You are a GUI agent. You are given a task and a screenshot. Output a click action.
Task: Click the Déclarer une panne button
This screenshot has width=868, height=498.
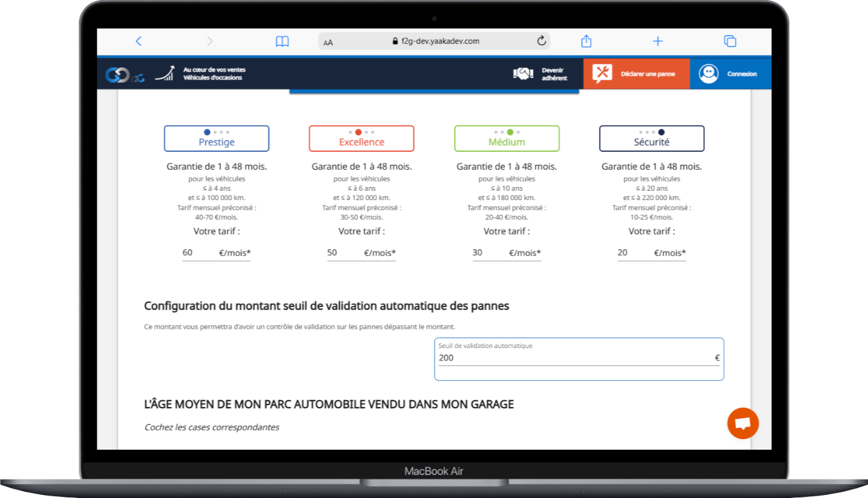click(x=636, y=74)
